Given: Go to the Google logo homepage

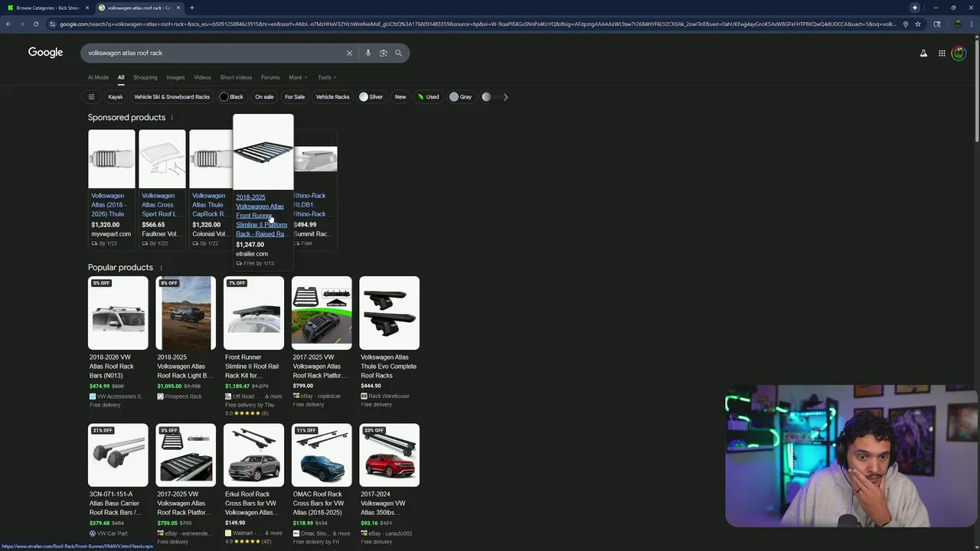Looking at the screenshot, I should (x=45, y=52).
